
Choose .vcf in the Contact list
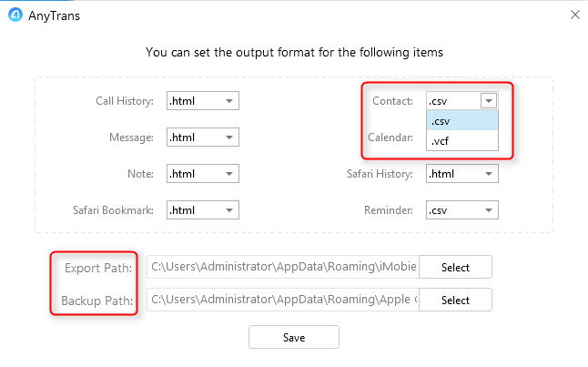(462, 141)
